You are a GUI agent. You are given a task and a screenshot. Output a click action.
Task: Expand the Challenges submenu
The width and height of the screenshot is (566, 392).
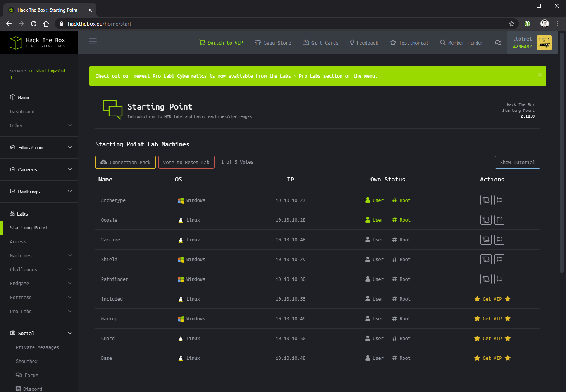(x=41, y=269)
